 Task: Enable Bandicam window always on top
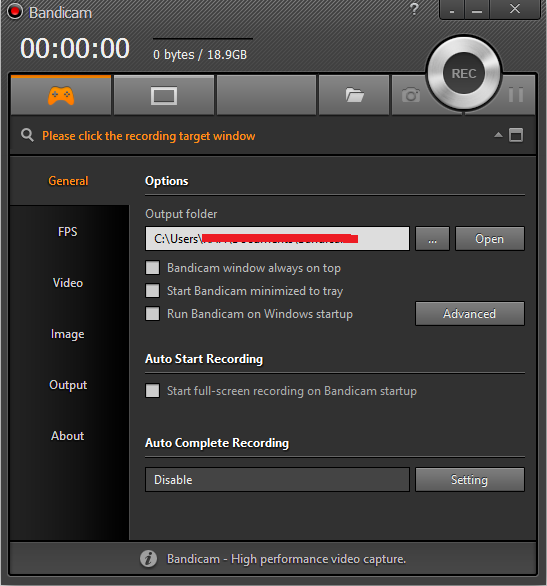click(x=152, y=268)
